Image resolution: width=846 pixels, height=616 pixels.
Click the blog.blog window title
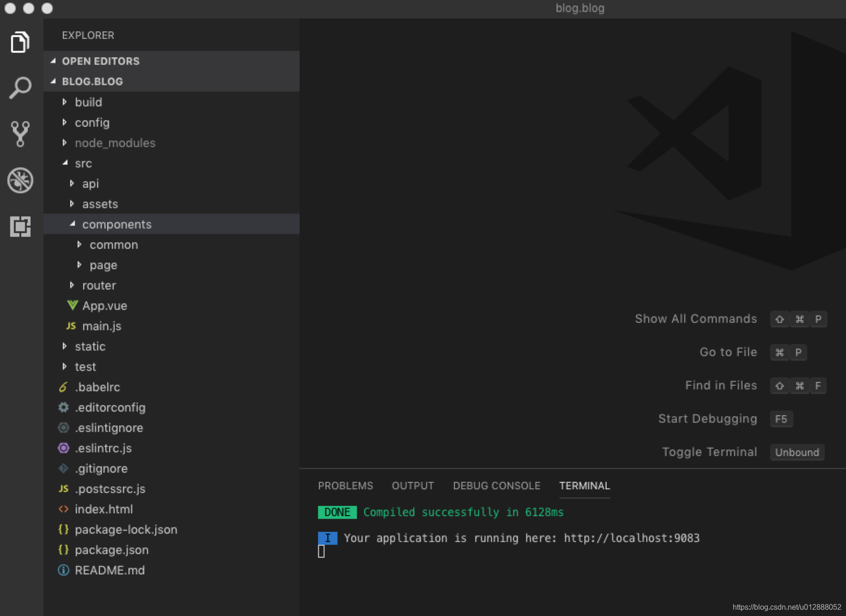click(580, 8)
